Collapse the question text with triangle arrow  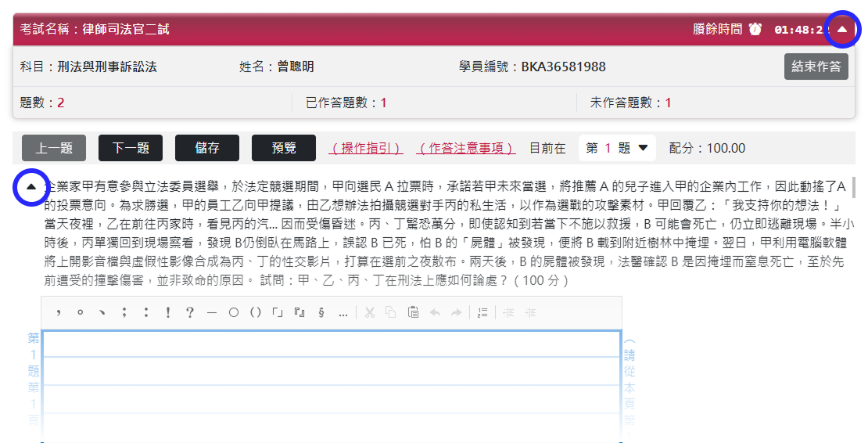(x=31, y=187)
